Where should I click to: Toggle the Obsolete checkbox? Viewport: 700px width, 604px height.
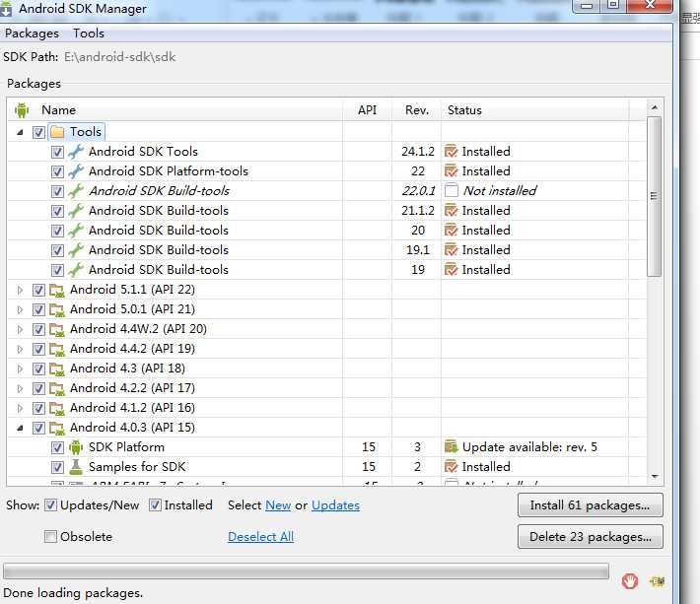tap(50, 536)
